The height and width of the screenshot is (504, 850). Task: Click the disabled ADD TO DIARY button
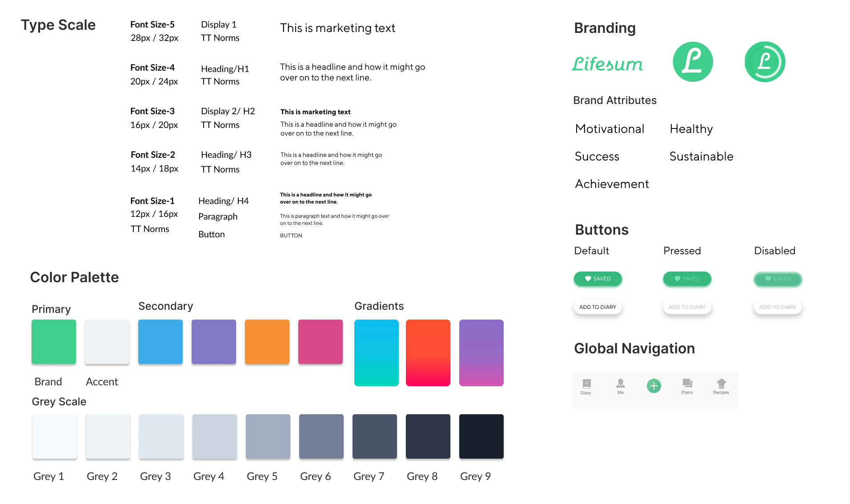[x=778, y=307]
